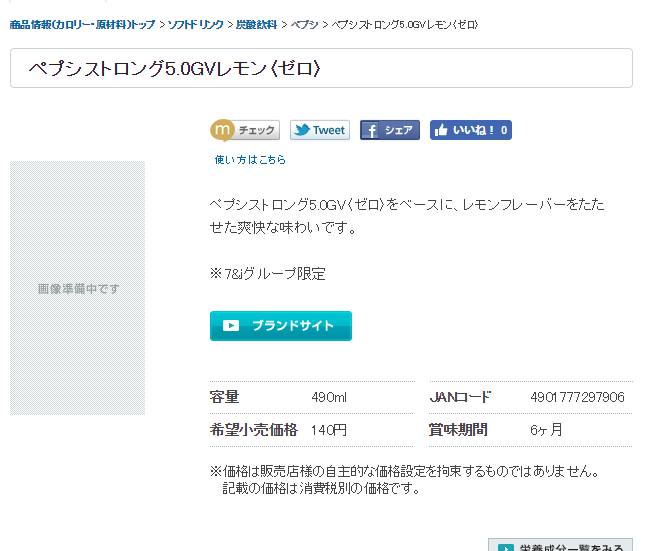
Task: Navigate to 炭酸飲料 breadcrumb link
Action: point(255,23)
